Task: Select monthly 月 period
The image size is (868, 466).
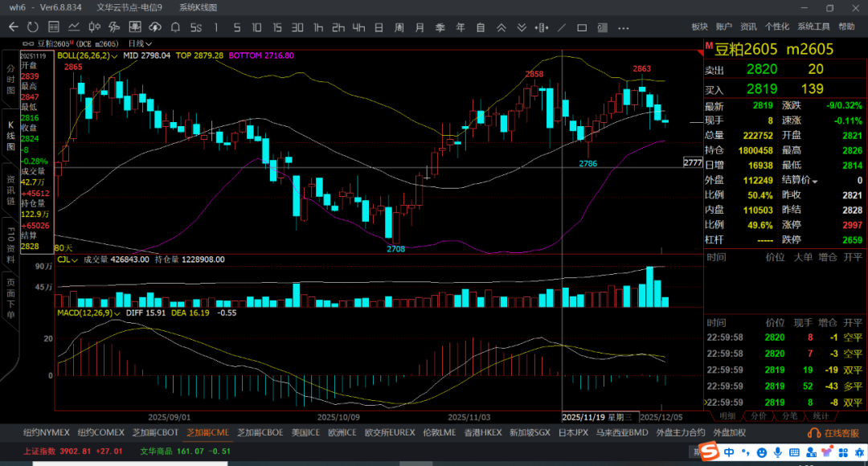Action: 420,27
